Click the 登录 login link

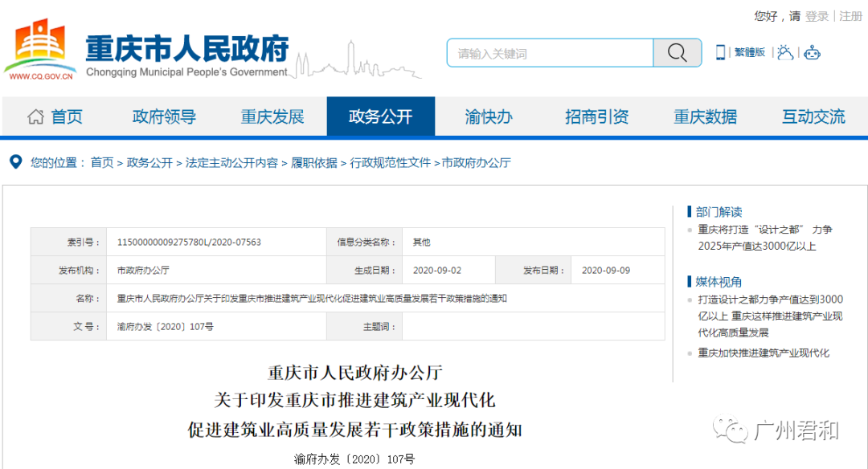817,16
